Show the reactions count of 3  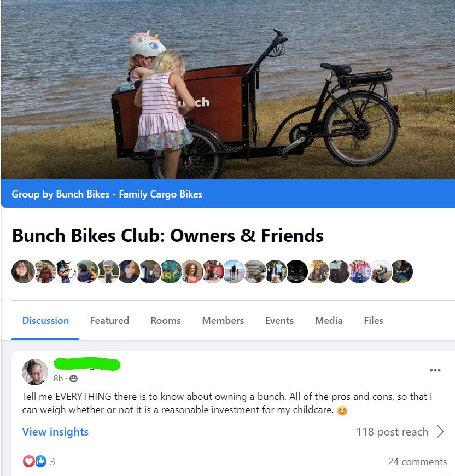[x=52, y=461]
